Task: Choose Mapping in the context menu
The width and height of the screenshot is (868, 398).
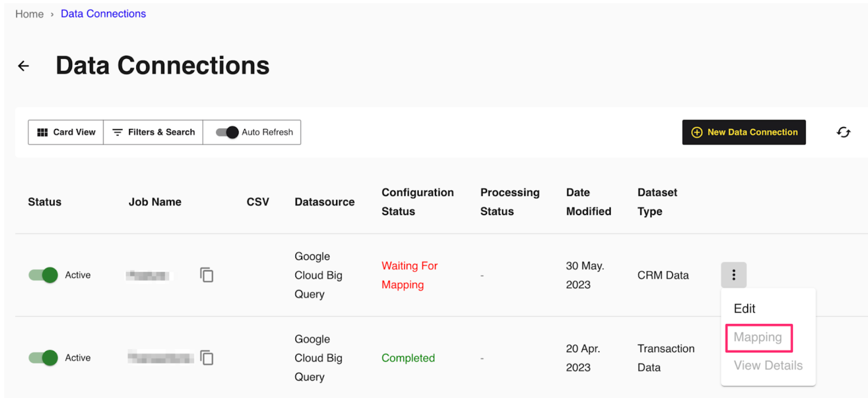Action: pos(758,337)
